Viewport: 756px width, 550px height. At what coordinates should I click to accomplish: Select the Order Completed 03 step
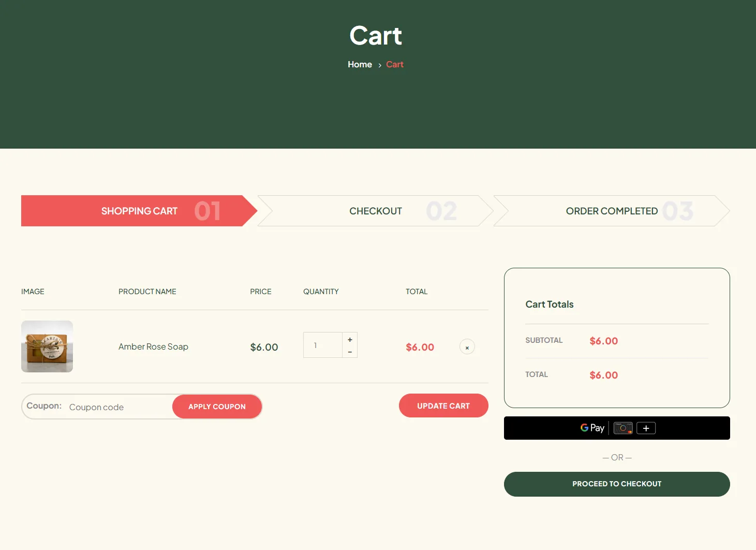(612, 211)
